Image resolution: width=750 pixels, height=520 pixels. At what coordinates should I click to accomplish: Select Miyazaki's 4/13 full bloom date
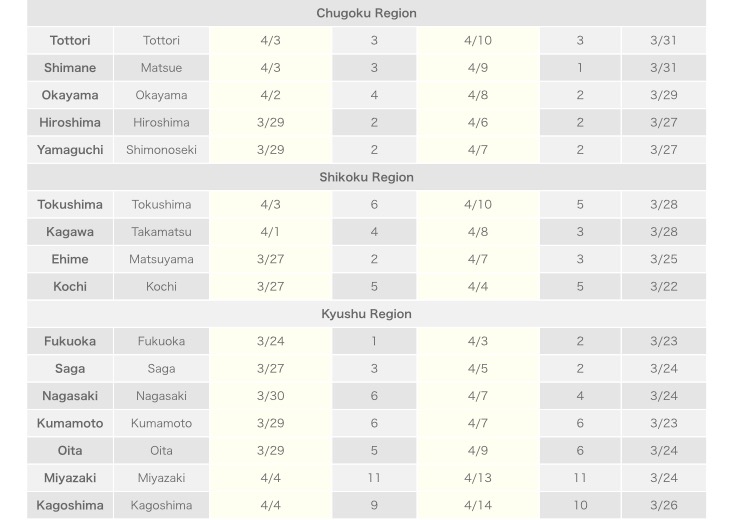point(478,477)
